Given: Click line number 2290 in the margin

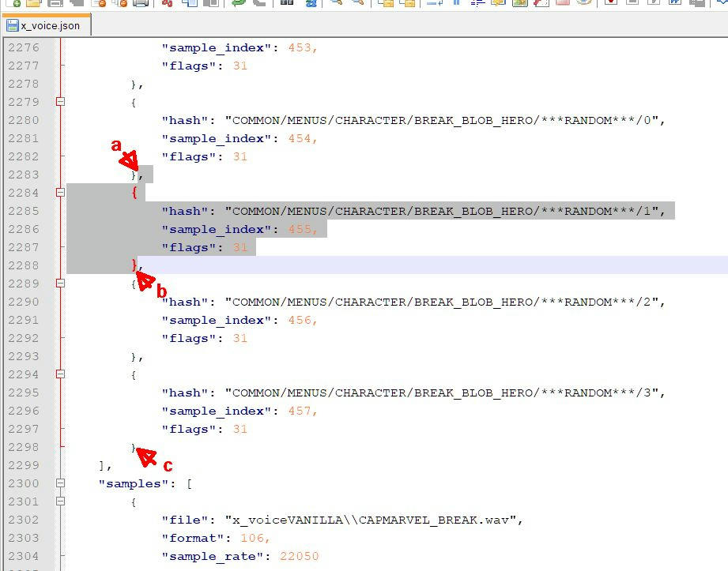Looking at the screenshot, I should pos(24,302).
